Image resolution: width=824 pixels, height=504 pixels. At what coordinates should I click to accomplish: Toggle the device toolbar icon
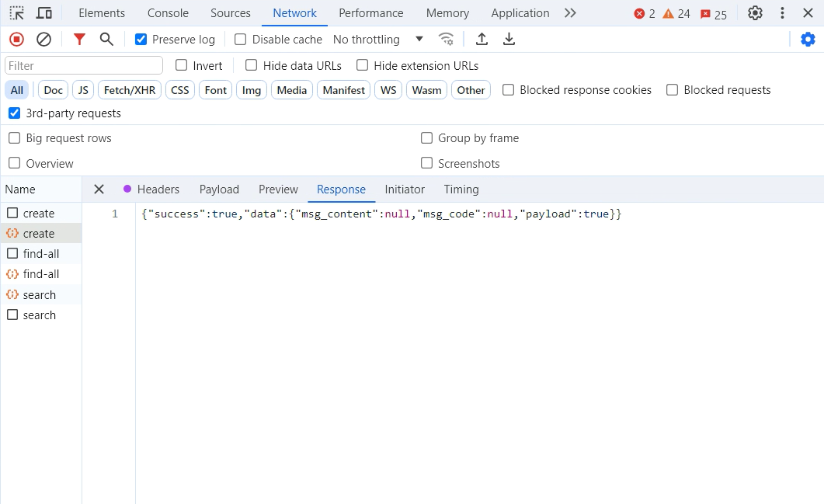point(44,13)
